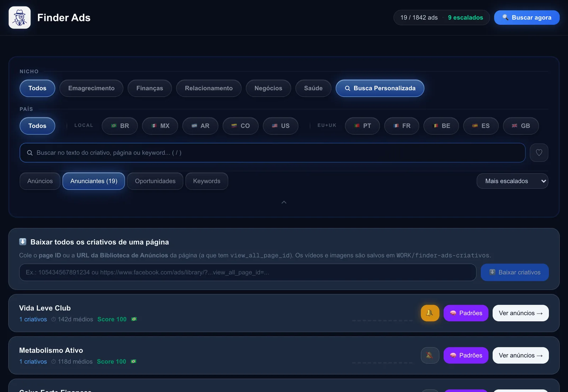Toggle the bell alert for Vida Leve Club
Viewport: 568px width, 392px height.
(x=430, y=313)
